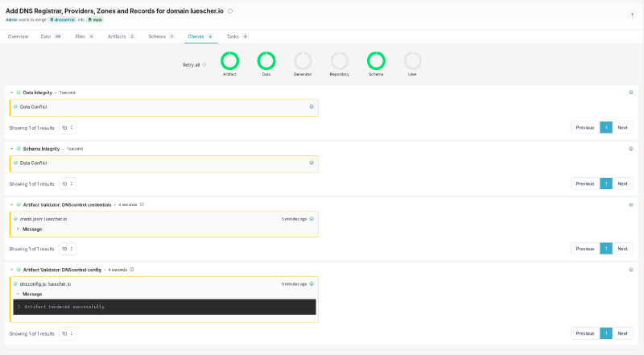The image size is (644, 355).
Task: Click the main target branch badge
Action: click(x=95, y=19)
